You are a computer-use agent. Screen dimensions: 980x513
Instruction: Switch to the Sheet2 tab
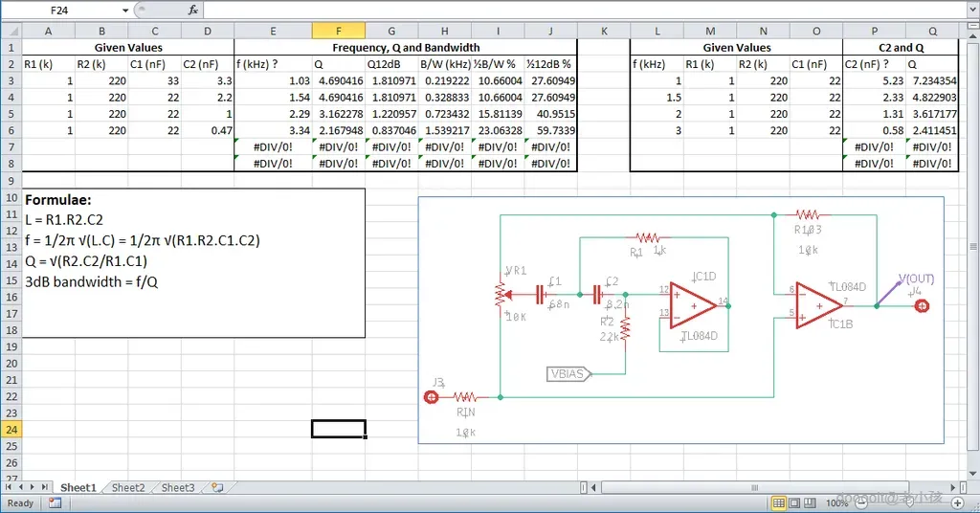pos(128,487)
